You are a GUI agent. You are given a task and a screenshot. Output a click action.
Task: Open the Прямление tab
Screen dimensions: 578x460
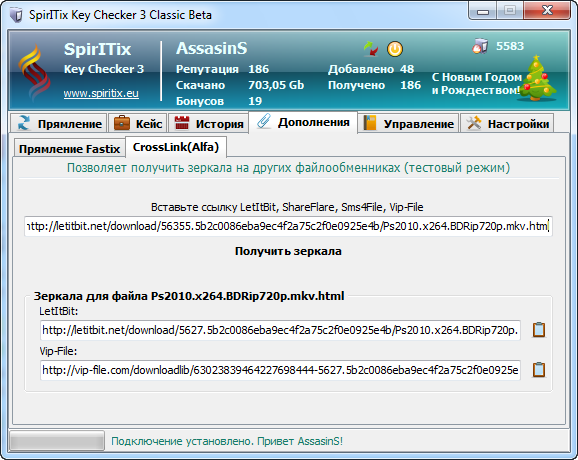[59, 123]
